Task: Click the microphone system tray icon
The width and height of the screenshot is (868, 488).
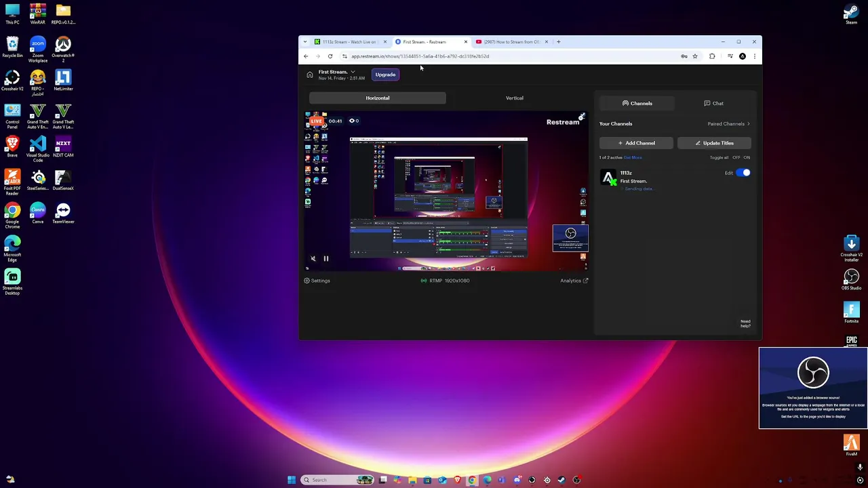Action: [x=860, y=467]
